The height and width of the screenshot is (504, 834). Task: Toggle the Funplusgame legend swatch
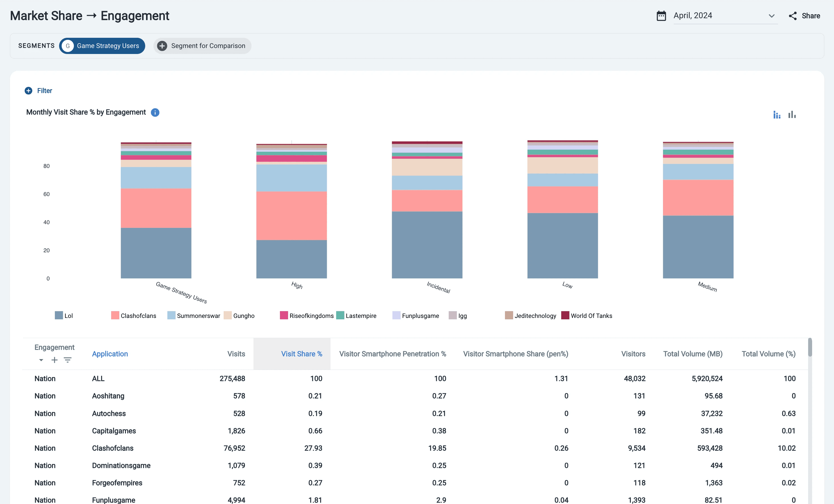coord(396,315)
